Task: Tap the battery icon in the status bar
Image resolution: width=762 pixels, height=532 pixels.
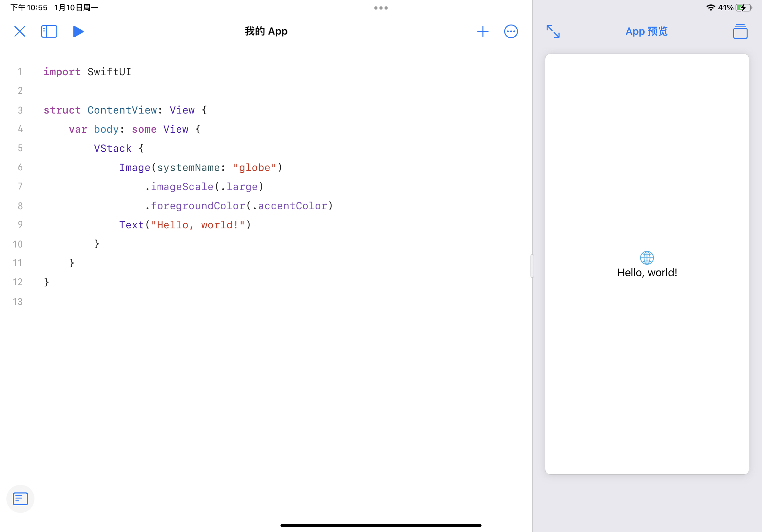Action: [744, 8]
